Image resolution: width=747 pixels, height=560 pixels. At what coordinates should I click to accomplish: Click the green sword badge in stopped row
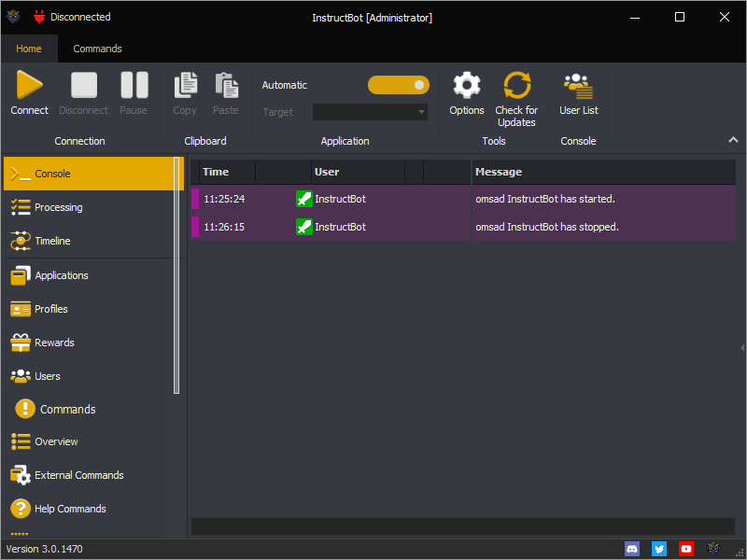point(304,227)
